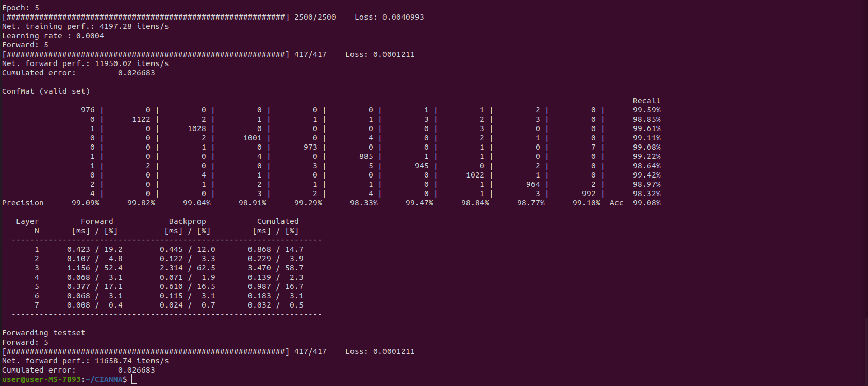Click the Recall column header

(x=646, y=101)
